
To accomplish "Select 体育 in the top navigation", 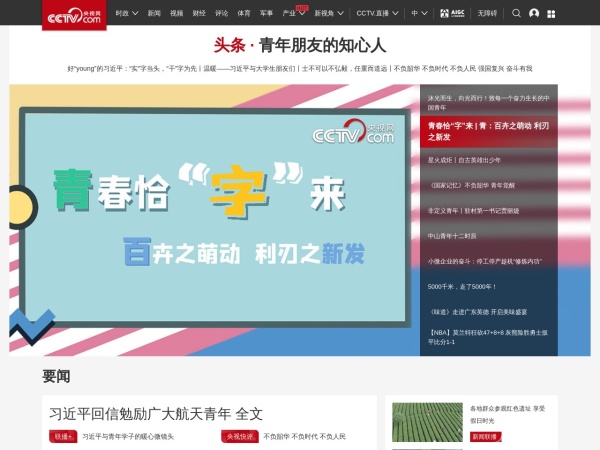I will [244, 14].
